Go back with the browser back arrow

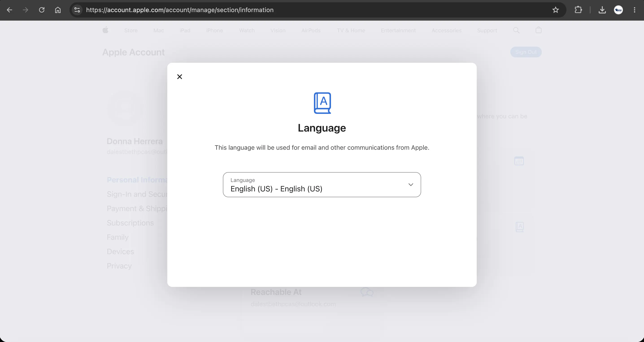coord(9,10)
